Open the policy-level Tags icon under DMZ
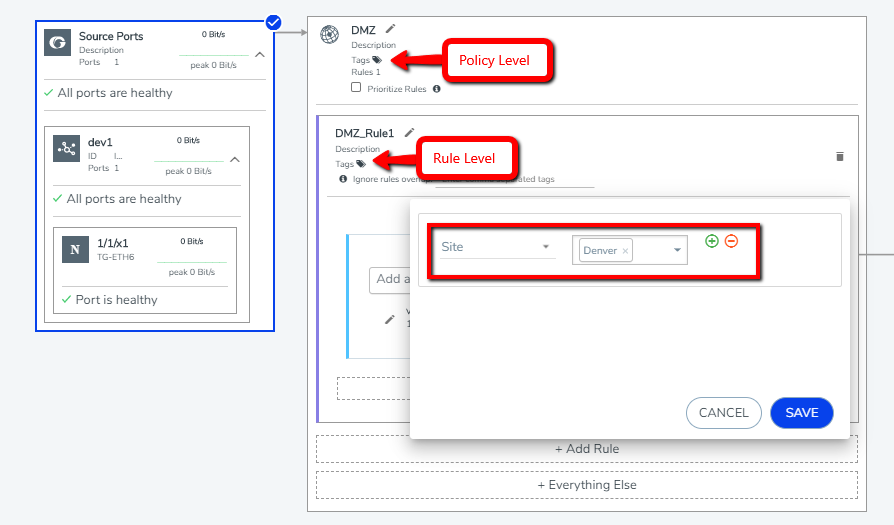 [377, 60]
